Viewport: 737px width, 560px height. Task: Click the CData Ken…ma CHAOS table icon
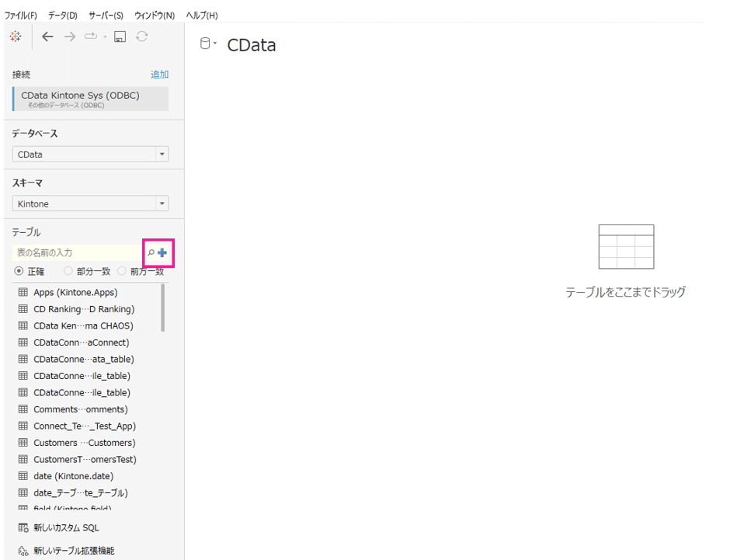[23, 325]
